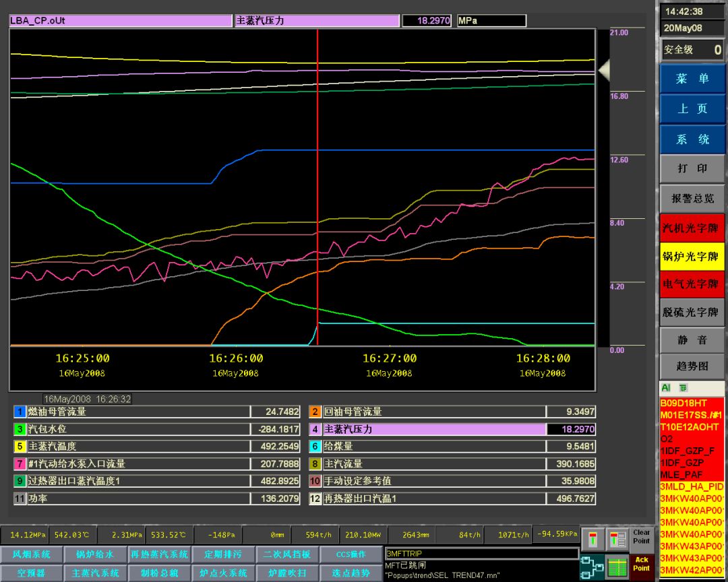Open the 制粉总貌 tab

click(x=159, y=573)
